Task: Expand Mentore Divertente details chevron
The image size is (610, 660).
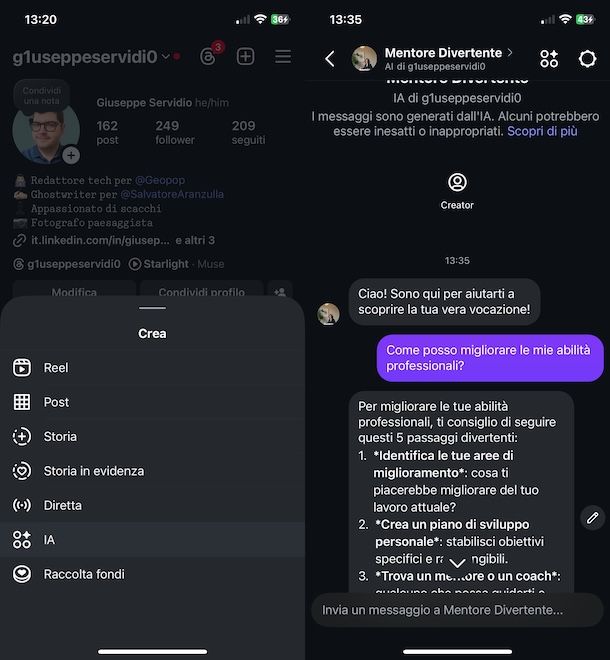Action: pyautogui.click(x=510, y=52)
